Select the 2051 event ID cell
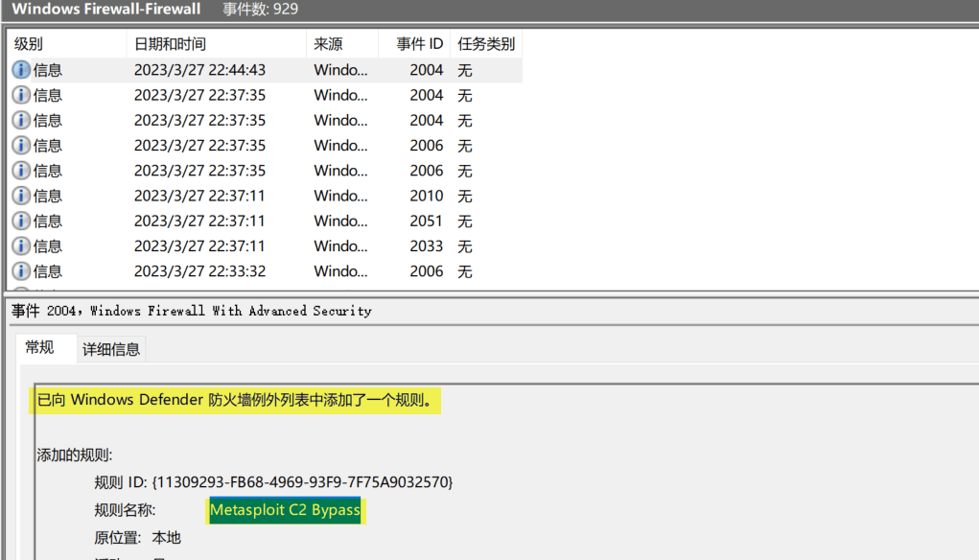This screenshot has height=560, width=979. point(427,221)
